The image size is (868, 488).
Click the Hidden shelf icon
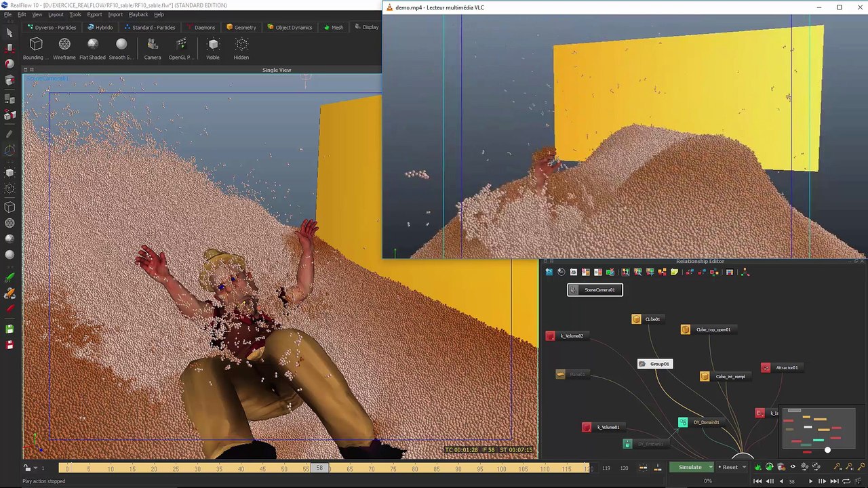[x=241, y=49]
